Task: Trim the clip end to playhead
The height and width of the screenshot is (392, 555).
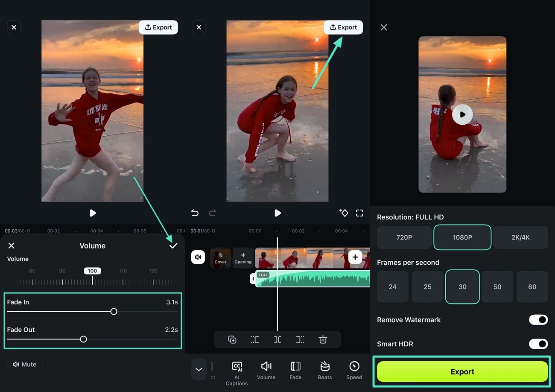Action: pos(300,340)
